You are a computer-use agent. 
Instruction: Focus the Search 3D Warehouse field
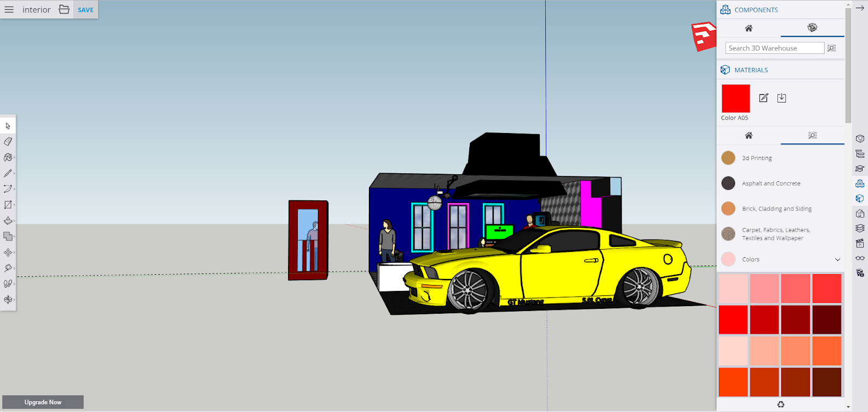tap(775, 48)
